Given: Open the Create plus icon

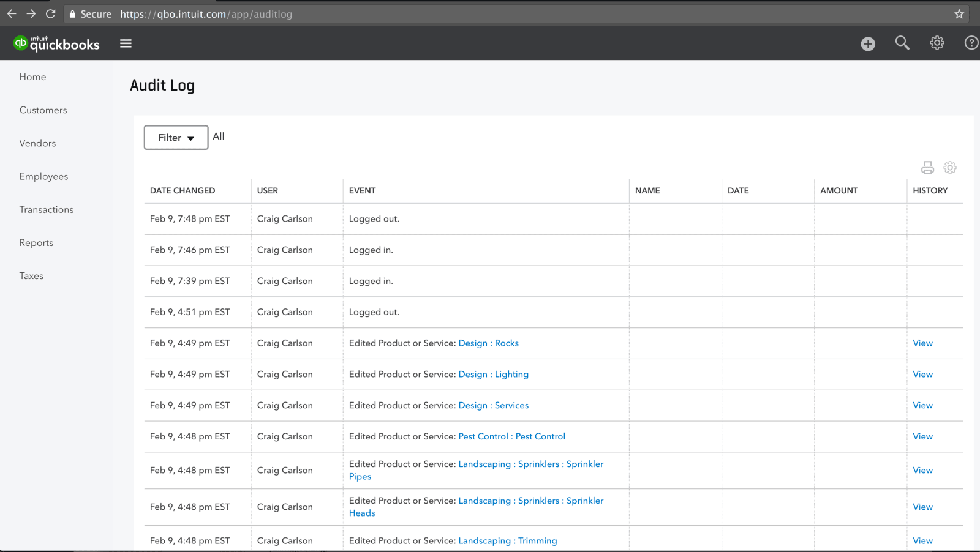Looking at the screenshot, I should click(x=868, y=43).
